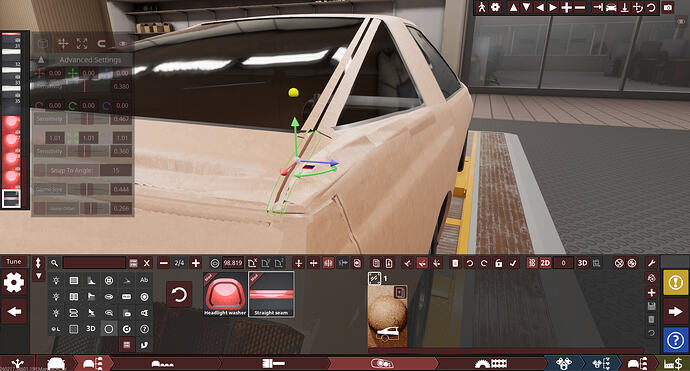Decrease fixture page with minus button
The height and width of the screenshot is (371, 690).
tap(164, 263)
